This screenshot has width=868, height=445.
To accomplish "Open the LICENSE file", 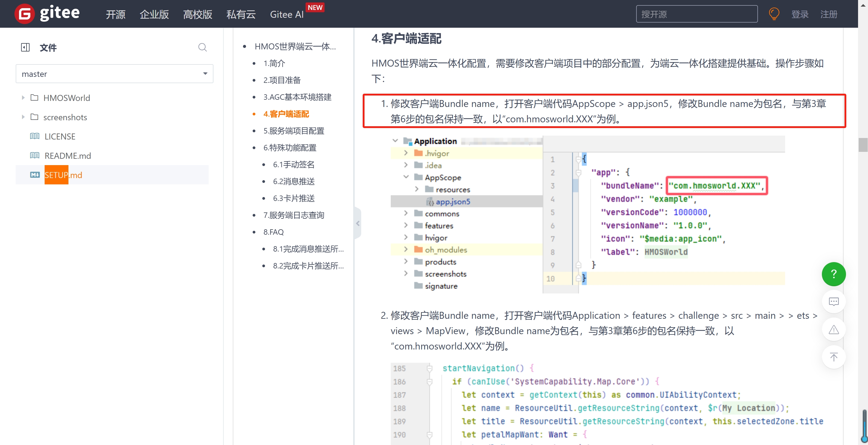I will (60, 136).
